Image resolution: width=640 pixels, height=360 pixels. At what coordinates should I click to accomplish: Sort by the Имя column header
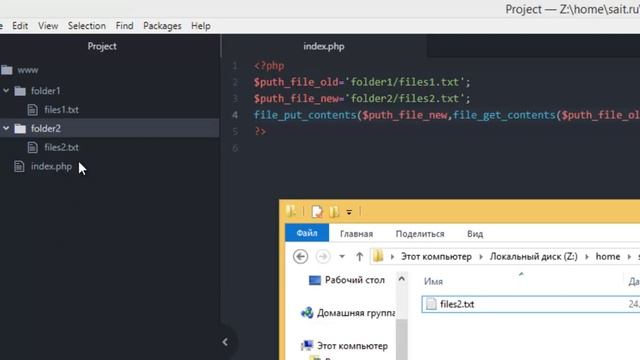click(433, 281)
